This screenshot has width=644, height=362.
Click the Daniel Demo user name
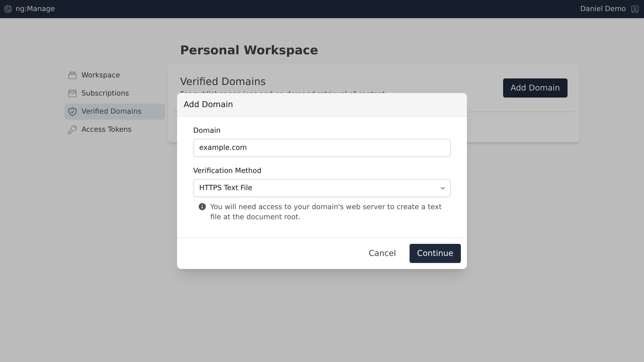coord(603,9)
